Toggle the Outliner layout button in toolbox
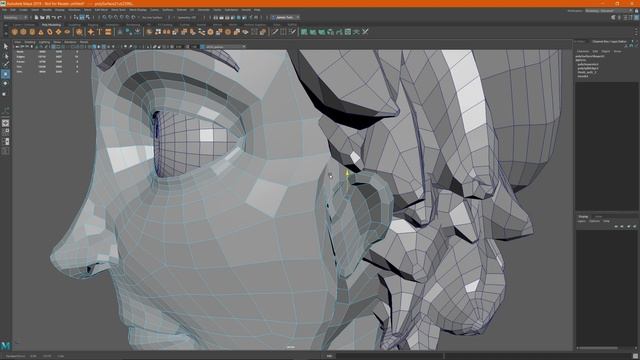Screen dimensions: 640x360 click(x=5, y=151)
